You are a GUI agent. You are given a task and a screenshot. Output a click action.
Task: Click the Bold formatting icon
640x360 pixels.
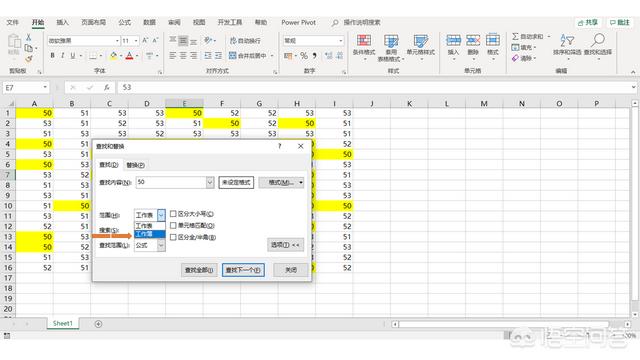pos(52,56)
